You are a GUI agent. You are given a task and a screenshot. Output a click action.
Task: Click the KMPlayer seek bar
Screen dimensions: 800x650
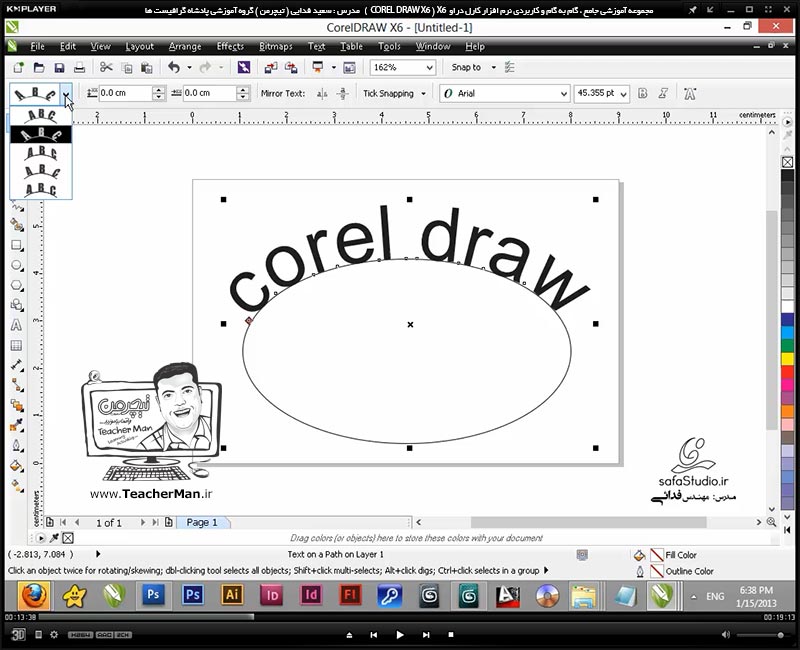[400, 617]
